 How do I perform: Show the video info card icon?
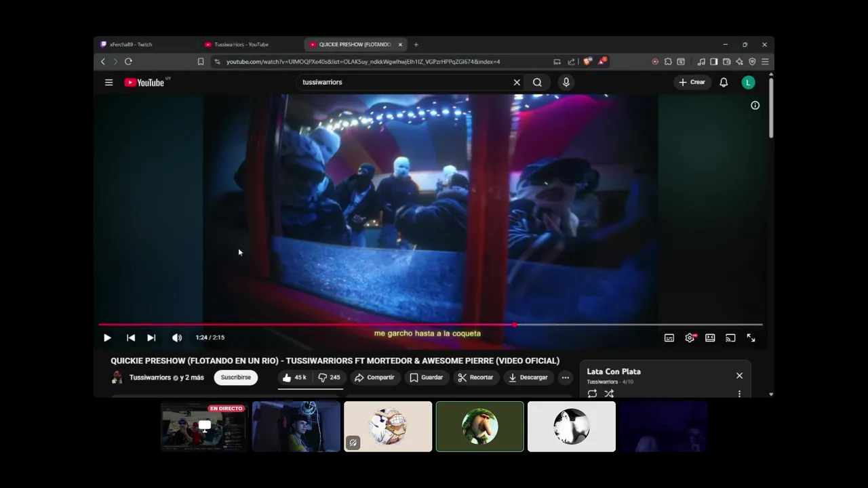click(755, 106)
